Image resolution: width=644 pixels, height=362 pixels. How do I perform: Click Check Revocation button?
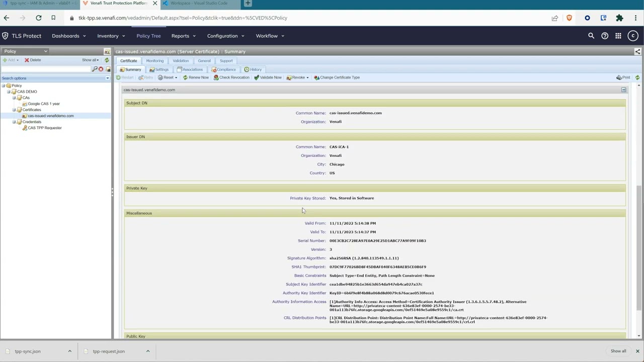pyautogui.click(x=231, y=77)
